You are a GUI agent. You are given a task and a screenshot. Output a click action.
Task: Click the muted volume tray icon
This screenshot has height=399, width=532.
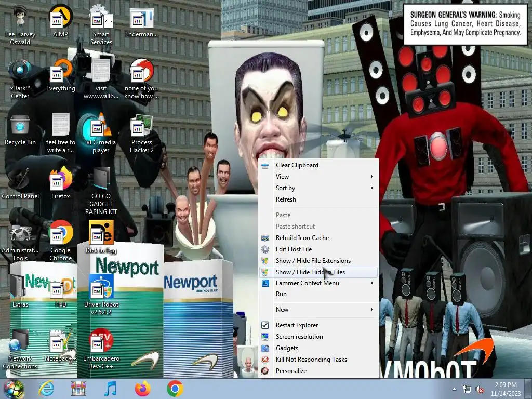click(x=480, y=390)
